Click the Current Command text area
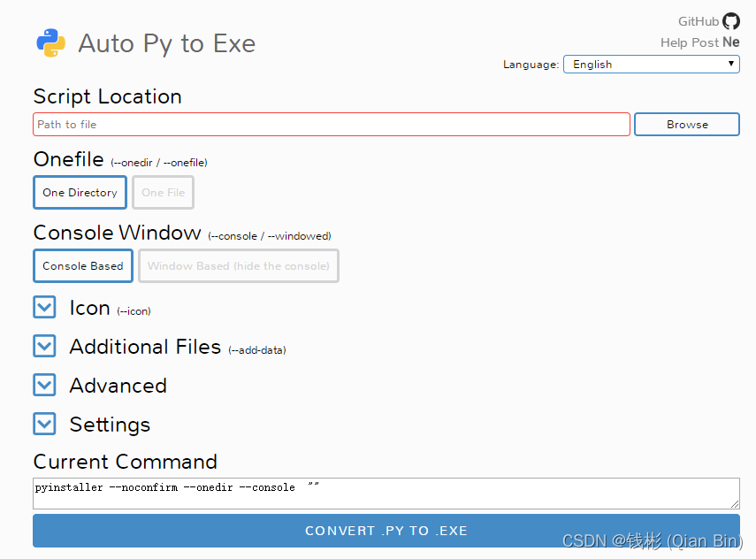 pos(386,494)
